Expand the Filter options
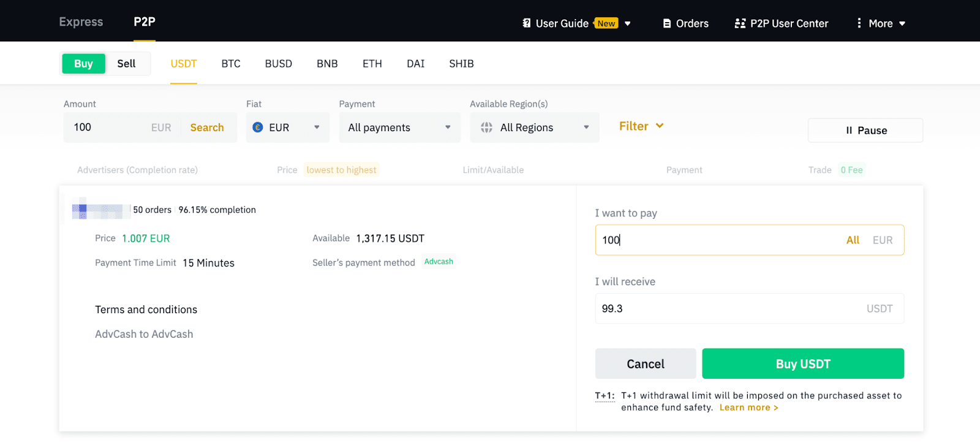Image resolution: width=980 pixels, height=445 pixels. 641,126
